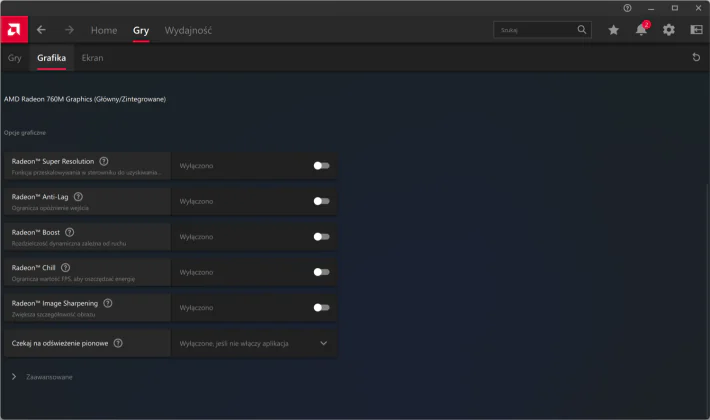Enable Radeon Super Resolution toggle

pyautogui.click(x=321, y=166)
